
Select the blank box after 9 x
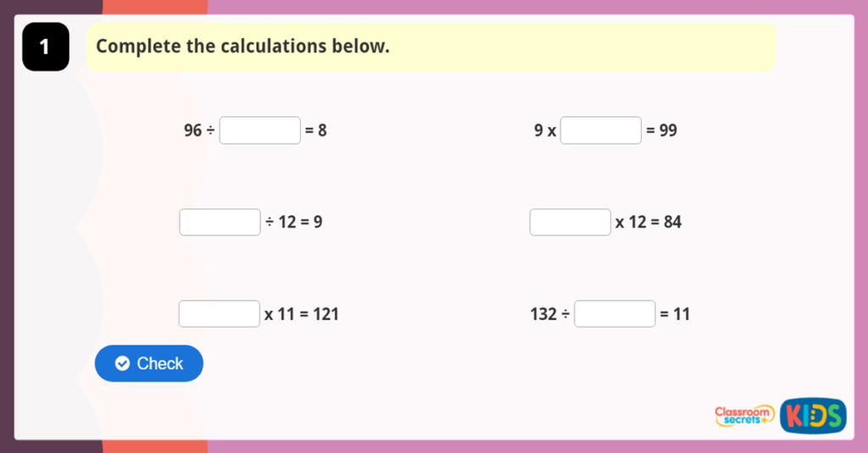click(x=601, y=130)
